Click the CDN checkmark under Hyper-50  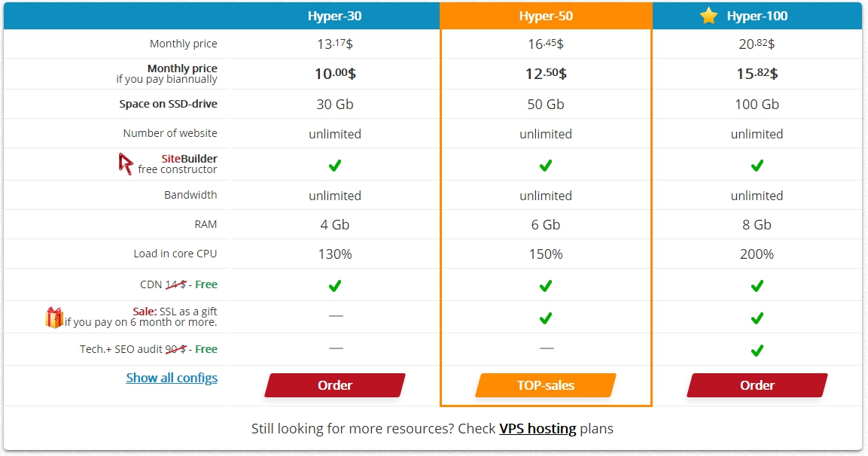coord(546,285)
